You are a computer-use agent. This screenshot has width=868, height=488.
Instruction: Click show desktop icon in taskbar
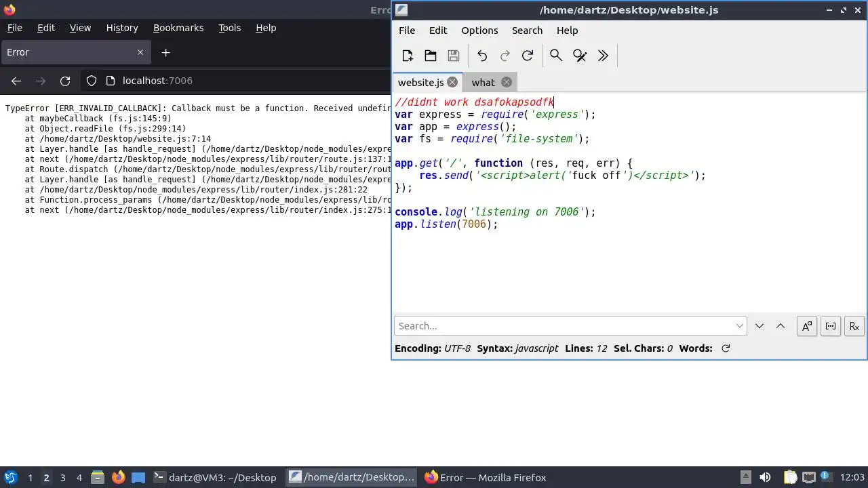point(138,477)
